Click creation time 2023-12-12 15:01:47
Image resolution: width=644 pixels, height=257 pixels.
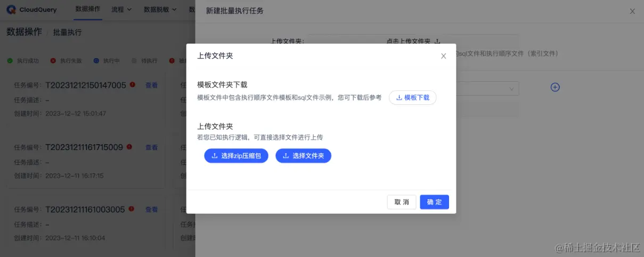tap(76, 113)
